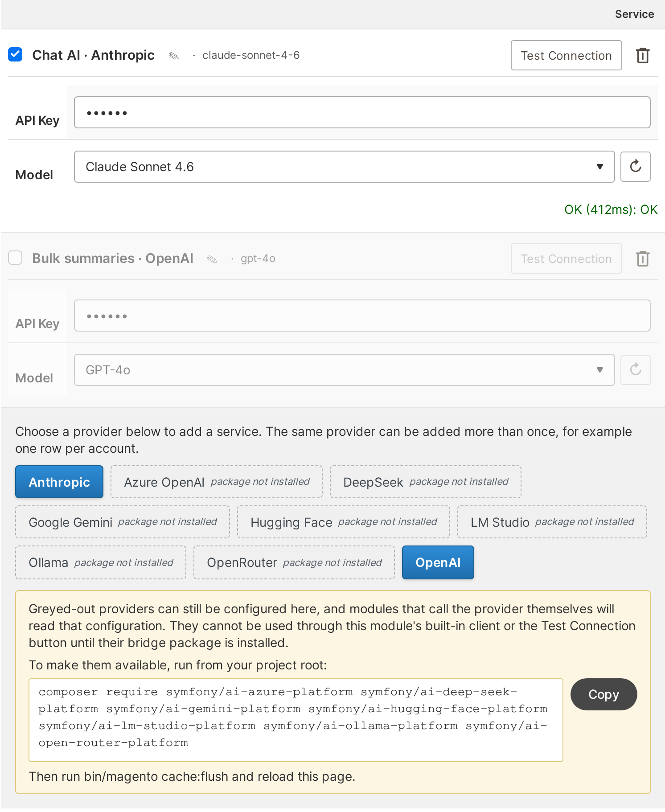Test connection for Chat AI Anthropic
This screenshot has width=665, height=812.
point(566,55)
